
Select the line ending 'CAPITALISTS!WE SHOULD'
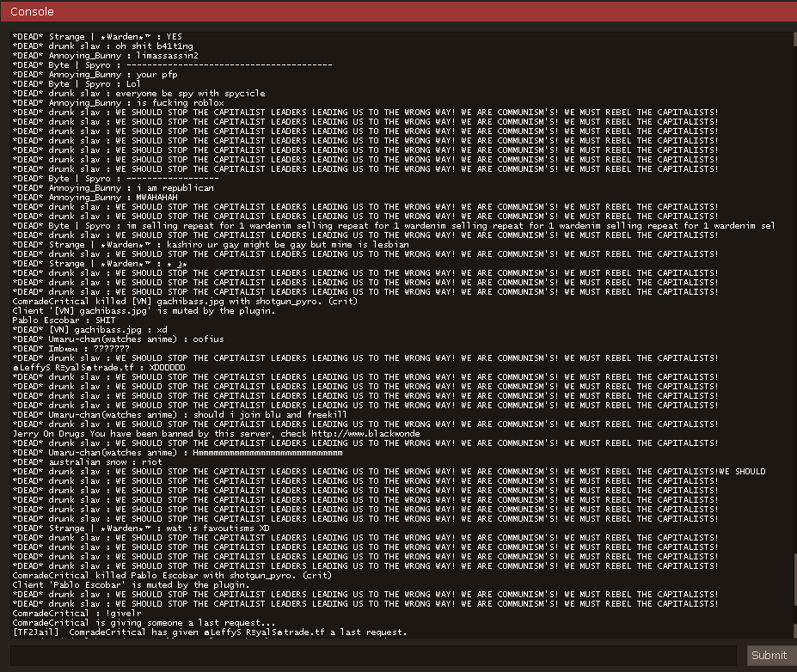point(389,472)
